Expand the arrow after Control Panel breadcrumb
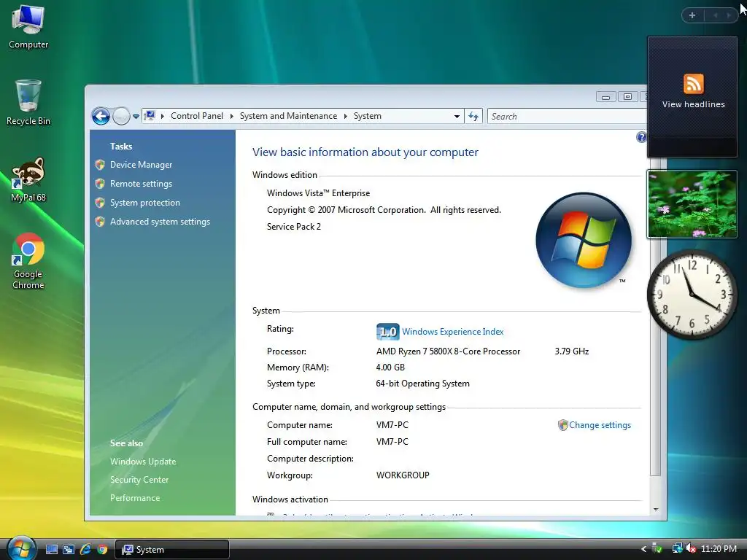This screenshot has width=747, height=560. 231,116
